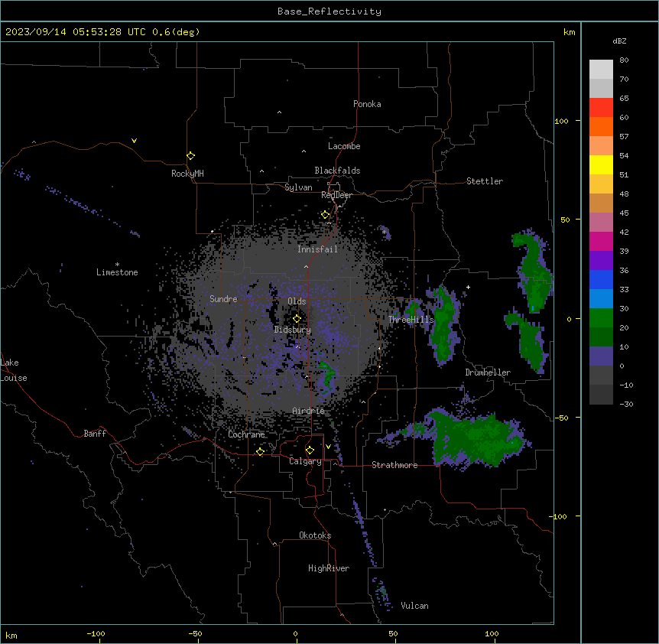Click the Lake Louise label
This screenshot has width=659, height=644.
click(x=14, y=370)
